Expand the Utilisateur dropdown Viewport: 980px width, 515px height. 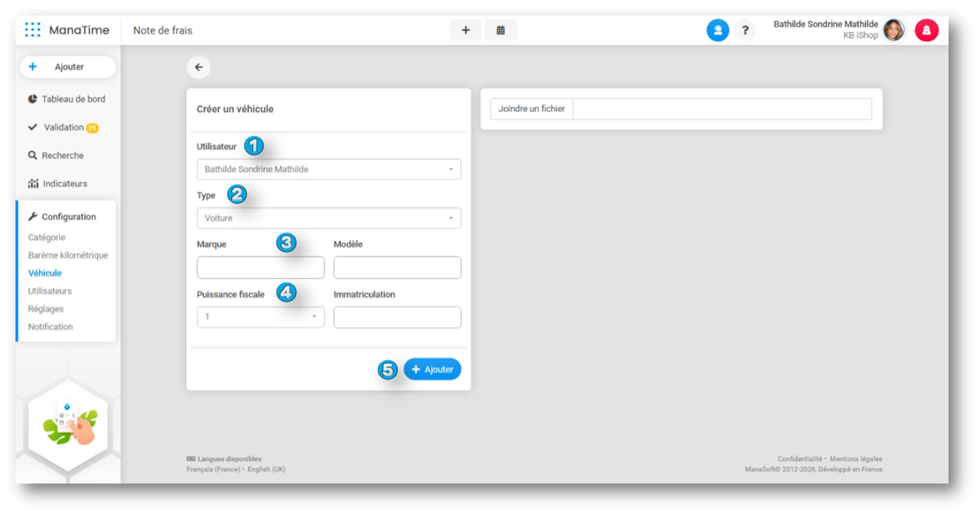[x=329, y=169]
